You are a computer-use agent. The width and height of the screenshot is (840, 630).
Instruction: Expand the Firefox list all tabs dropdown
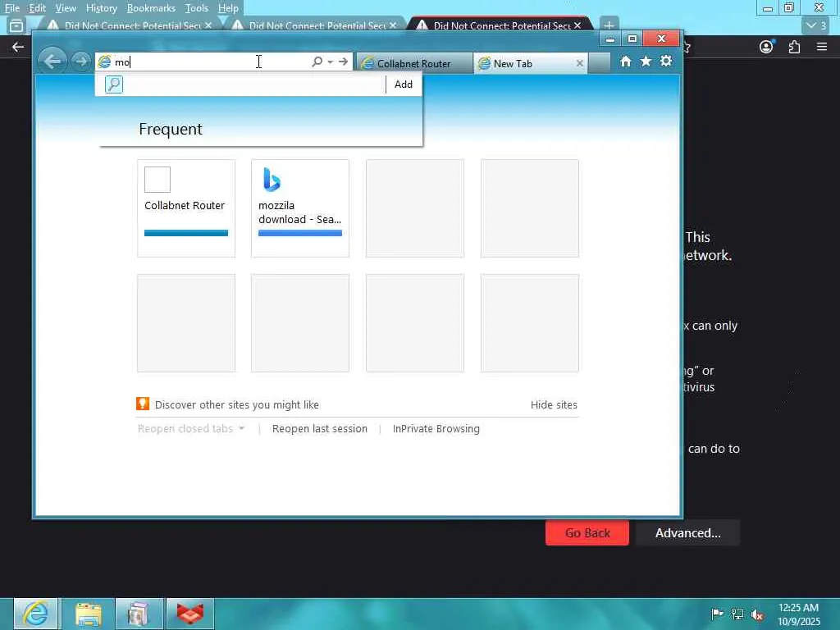(x=816, y=25)
